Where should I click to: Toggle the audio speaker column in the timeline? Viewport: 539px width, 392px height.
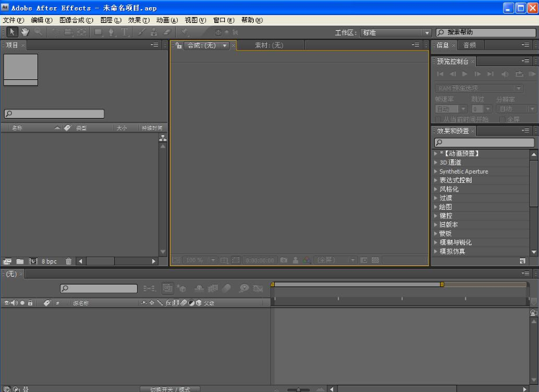point(14,303)
